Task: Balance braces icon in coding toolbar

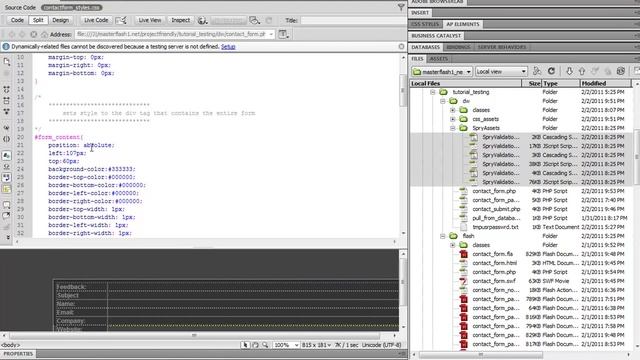Action: click(7, 139)
